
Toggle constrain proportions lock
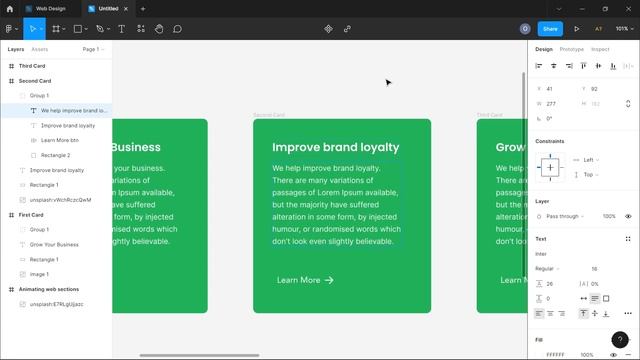pyautogui.click(x=628, y=104)
